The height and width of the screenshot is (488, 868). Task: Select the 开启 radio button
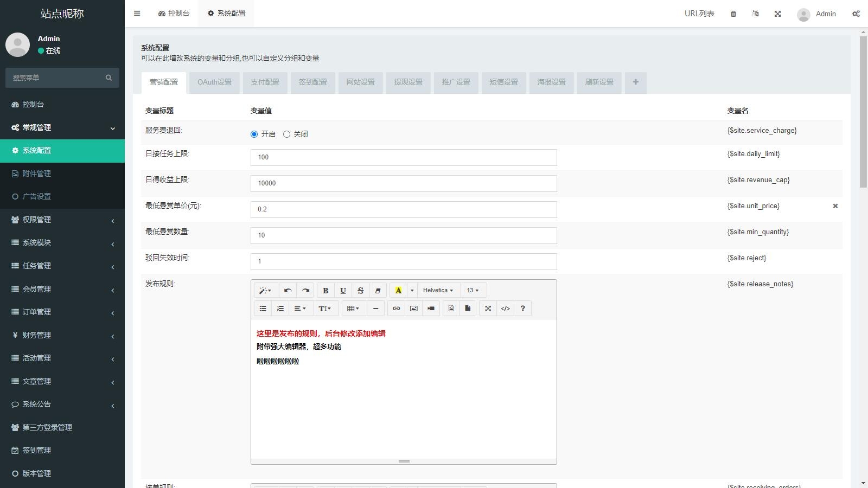pos(254,134)
